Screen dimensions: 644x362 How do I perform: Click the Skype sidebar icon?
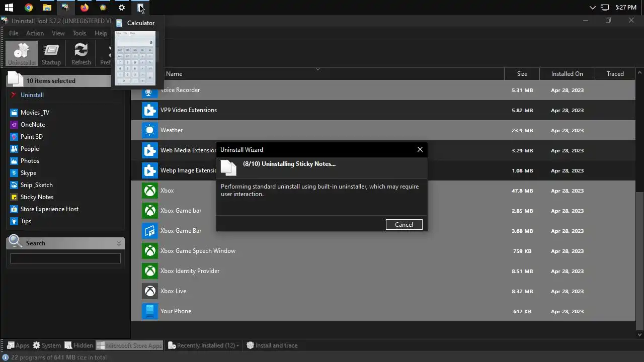14,173
